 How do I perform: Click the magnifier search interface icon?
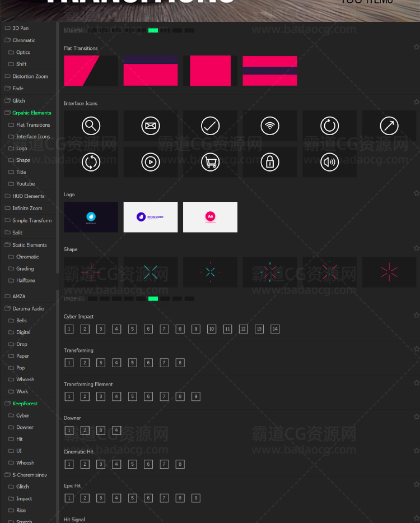[91, 126]
